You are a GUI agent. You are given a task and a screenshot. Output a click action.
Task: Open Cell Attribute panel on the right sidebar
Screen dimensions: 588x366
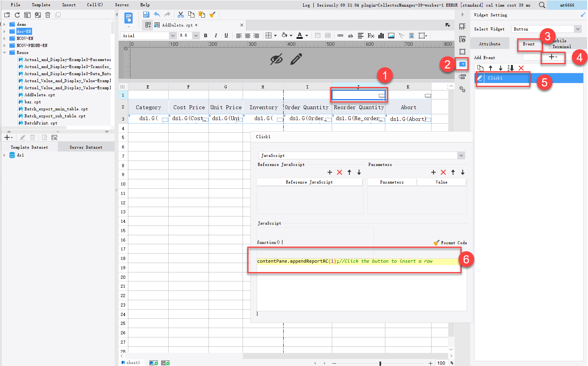(x=462, y=39)
